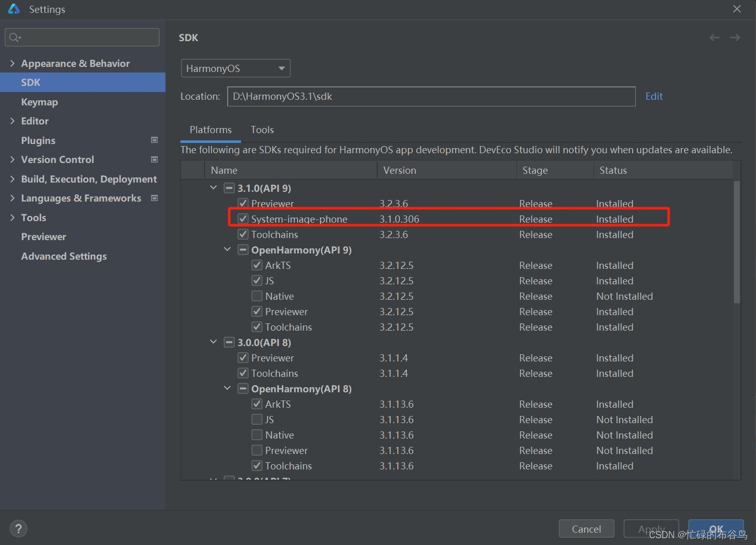The image size is (756, 545).
Task: Collapse the OpenHarmony(API 9) tree node
Action: tap(227, 249)
